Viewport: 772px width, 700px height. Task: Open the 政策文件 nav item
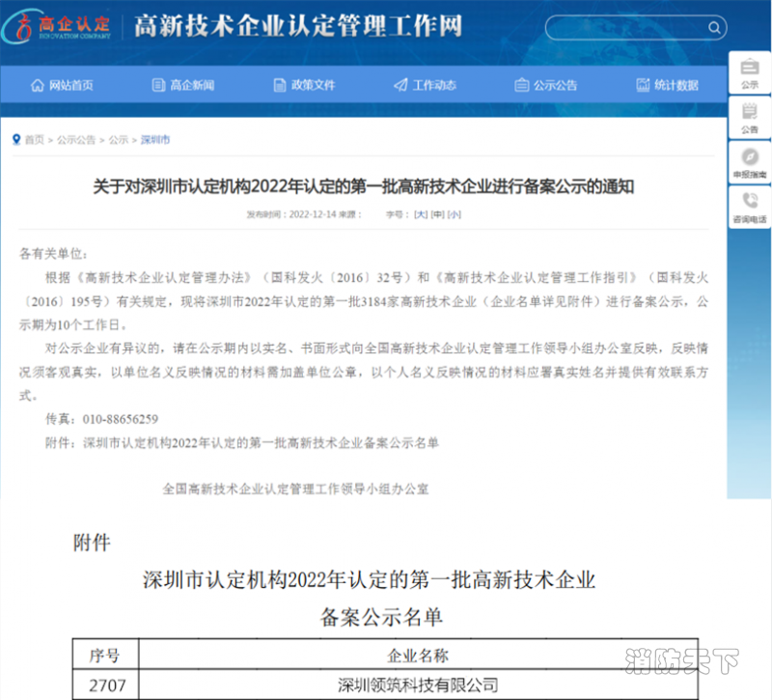tap(304, 85)
